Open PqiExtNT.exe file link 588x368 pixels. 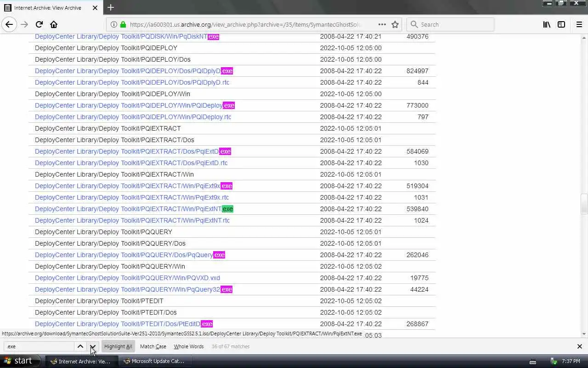click(x=134, y=209)
